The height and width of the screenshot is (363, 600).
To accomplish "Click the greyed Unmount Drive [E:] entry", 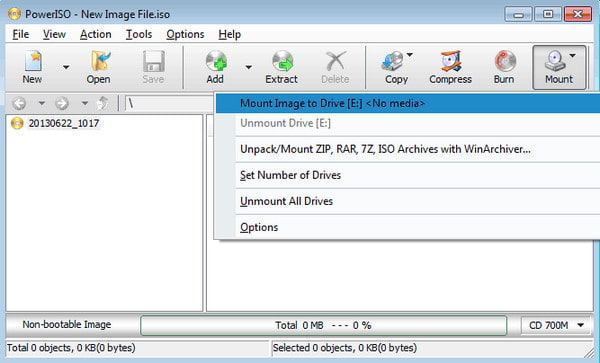I will click(408, 123).
